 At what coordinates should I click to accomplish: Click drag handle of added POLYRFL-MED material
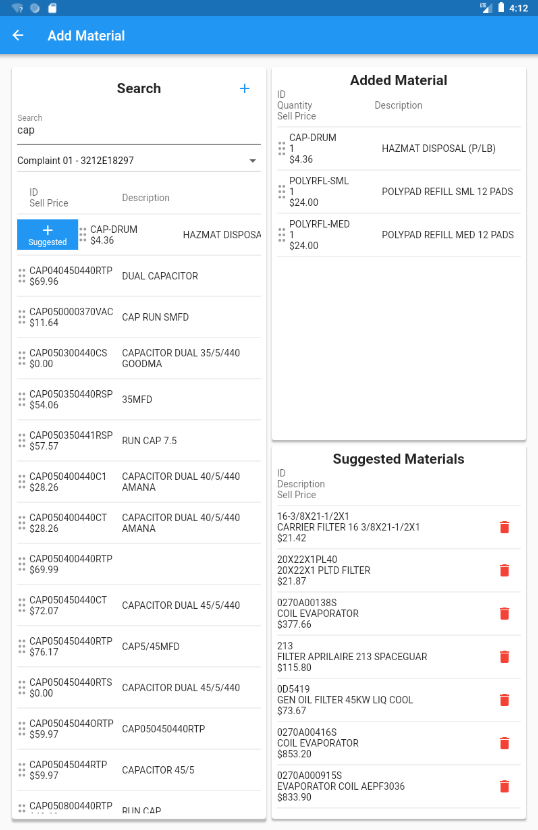[282, 234]
